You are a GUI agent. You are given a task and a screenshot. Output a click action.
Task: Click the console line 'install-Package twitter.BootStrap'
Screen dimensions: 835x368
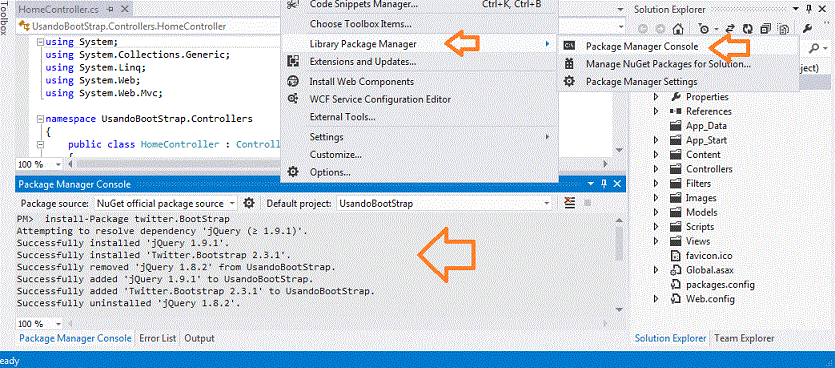(137, 219)
